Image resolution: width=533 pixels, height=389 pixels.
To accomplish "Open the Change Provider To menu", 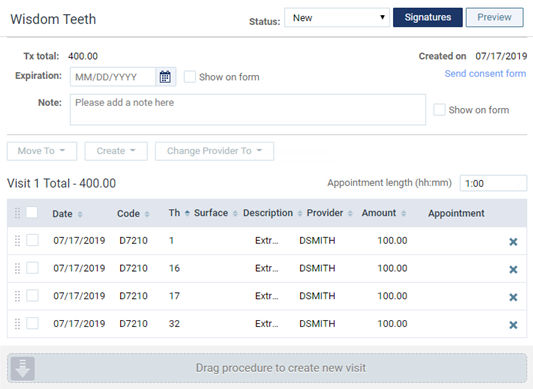I will [x=214, y=151].
